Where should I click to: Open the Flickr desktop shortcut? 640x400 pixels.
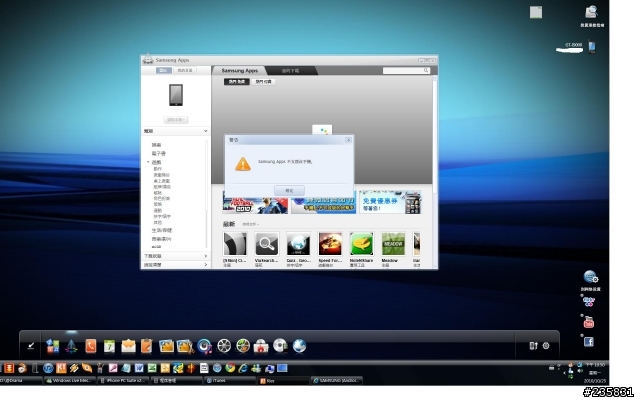point(589,302)
